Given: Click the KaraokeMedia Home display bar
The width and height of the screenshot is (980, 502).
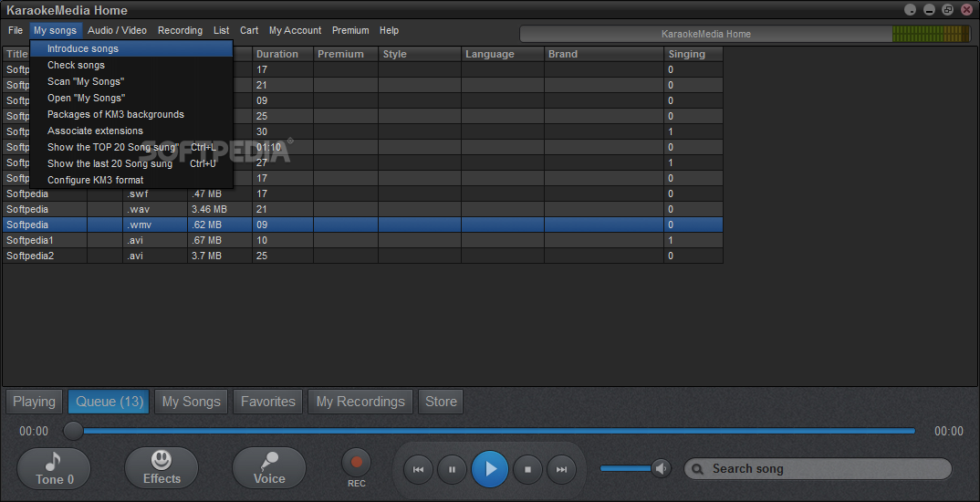Looking at the screenshot, I should 706,35.
